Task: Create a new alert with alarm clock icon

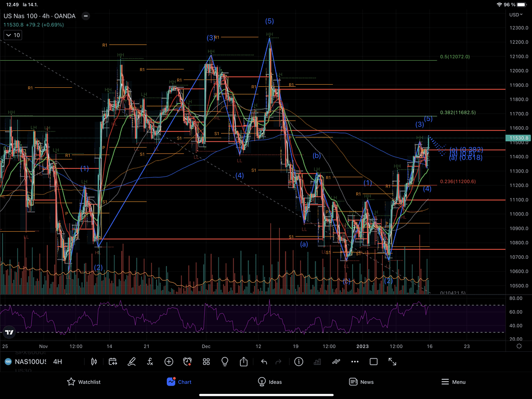Action: [187, 362]
